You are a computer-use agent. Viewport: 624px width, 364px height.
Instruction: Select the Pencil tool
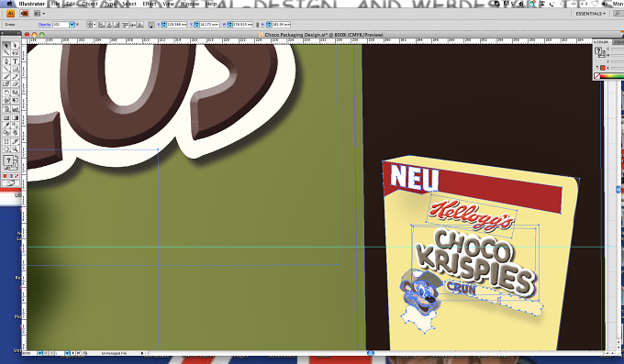[15, 76]
